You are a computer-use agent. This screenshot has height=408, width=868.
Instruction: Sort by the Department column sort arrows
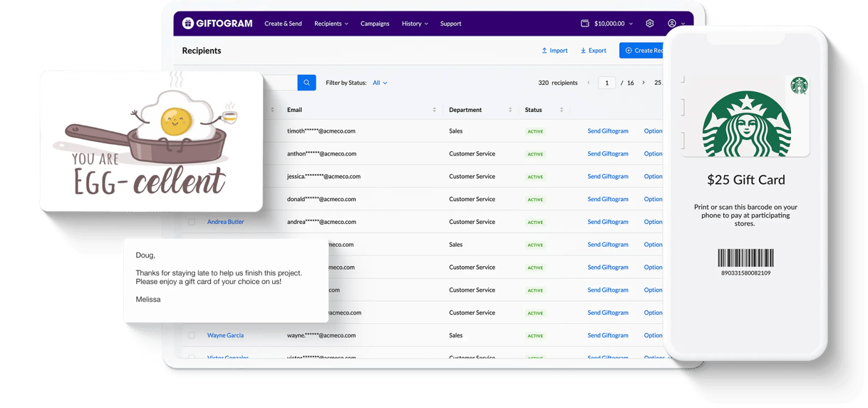(510, 110)
